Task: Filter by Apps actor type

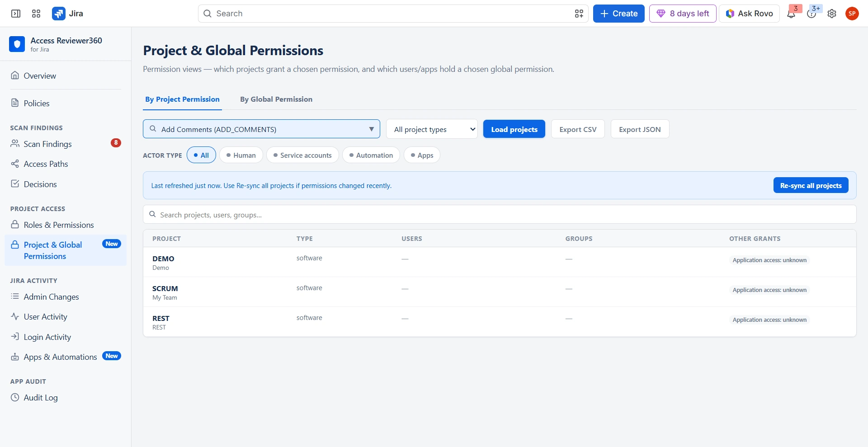Action: tap(422, 155)
